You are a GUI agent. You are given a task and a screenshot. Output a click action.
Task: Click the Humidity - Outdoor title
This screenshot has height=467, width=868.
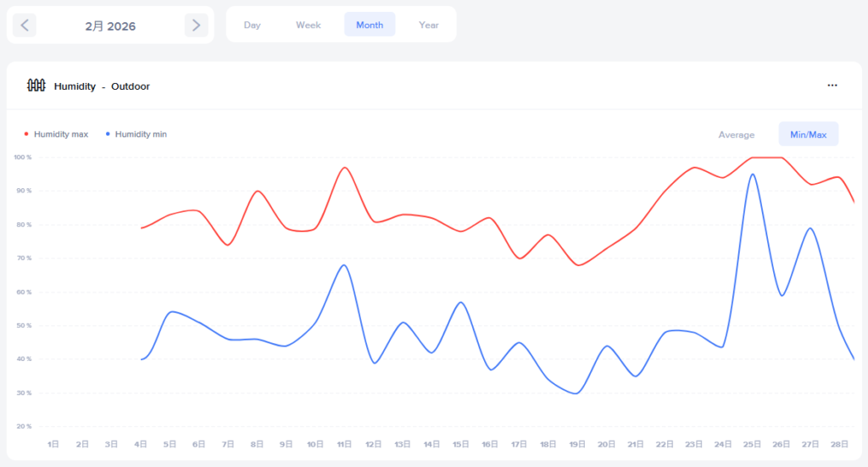coord(102,86)
